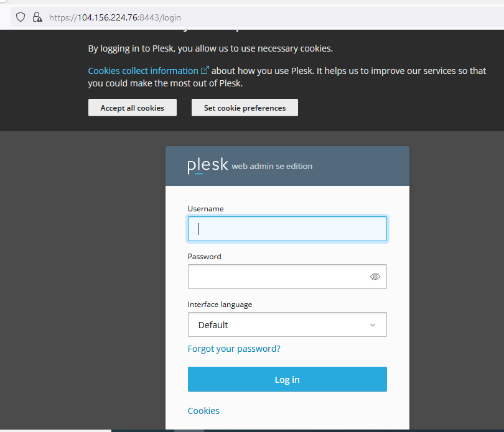Click the external link icon beside cookies text
The height and width of the screenshot is (432, 504).
pos(205,70)
